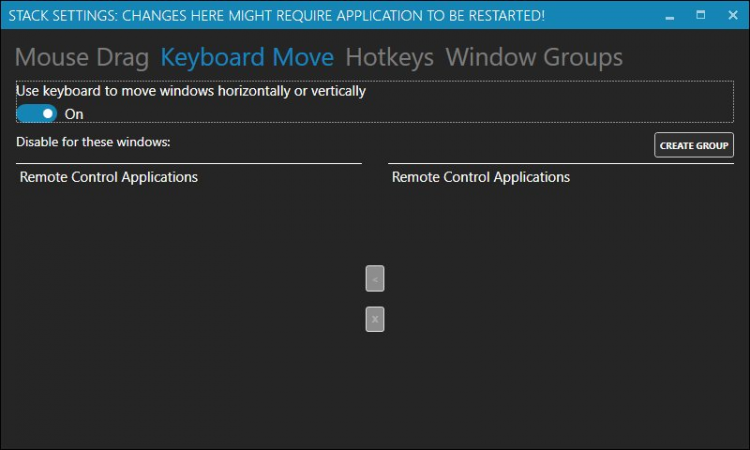
Task: Click the left arrow move button
Action: [x=375, y=279]
